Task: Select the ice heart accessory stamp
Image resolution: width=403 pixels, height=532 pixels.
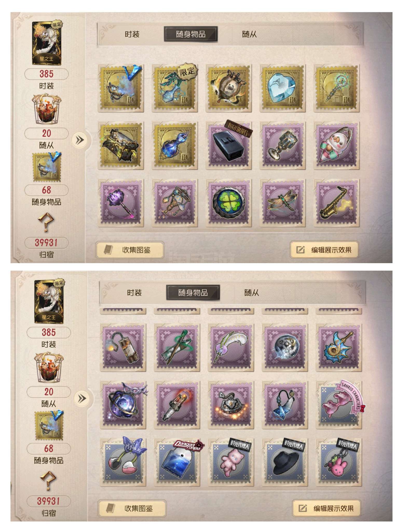Action: (283, 89)
